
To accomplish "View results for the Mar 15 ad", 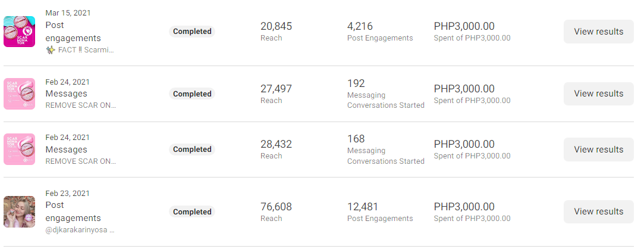I will point(598,32).
